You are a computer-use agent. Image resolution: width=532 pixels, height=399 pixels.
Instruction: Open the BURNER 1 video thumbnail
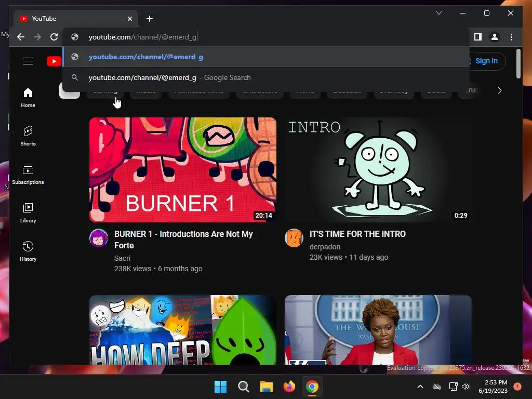183,170
